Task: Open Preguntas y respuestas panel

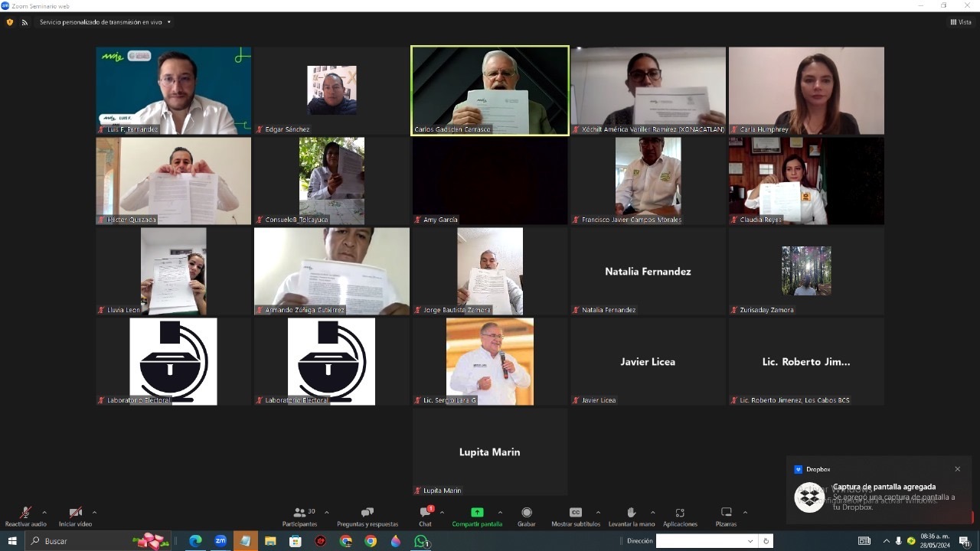Action: 367,513
